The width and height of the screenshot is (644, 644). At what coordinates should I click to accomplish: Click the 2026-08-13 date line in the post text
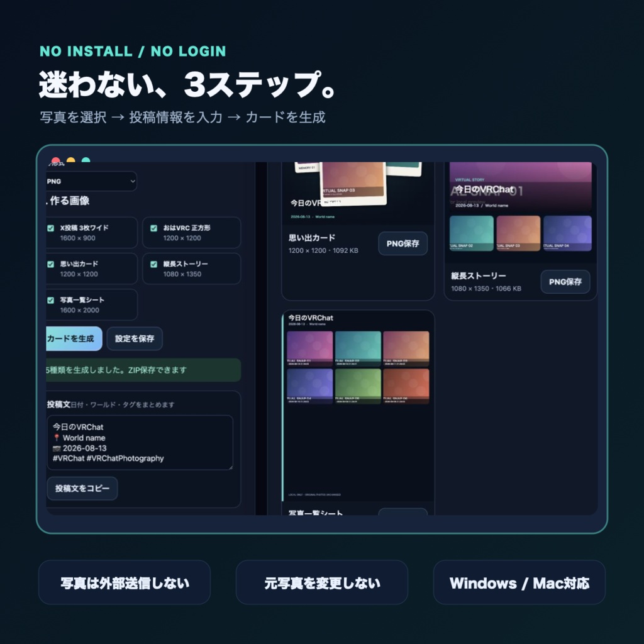pos(80,448)
